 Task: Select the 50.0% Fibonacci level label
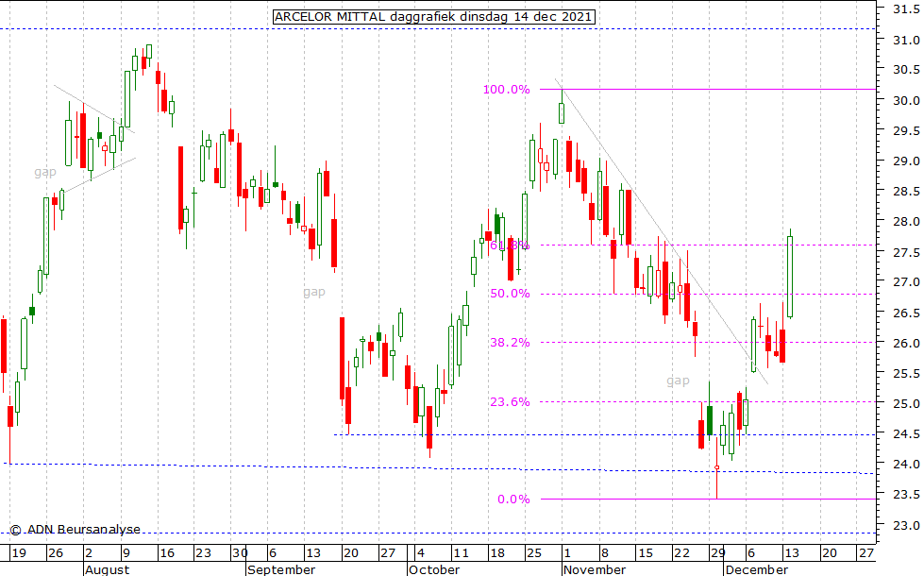[x=510, y=294]
